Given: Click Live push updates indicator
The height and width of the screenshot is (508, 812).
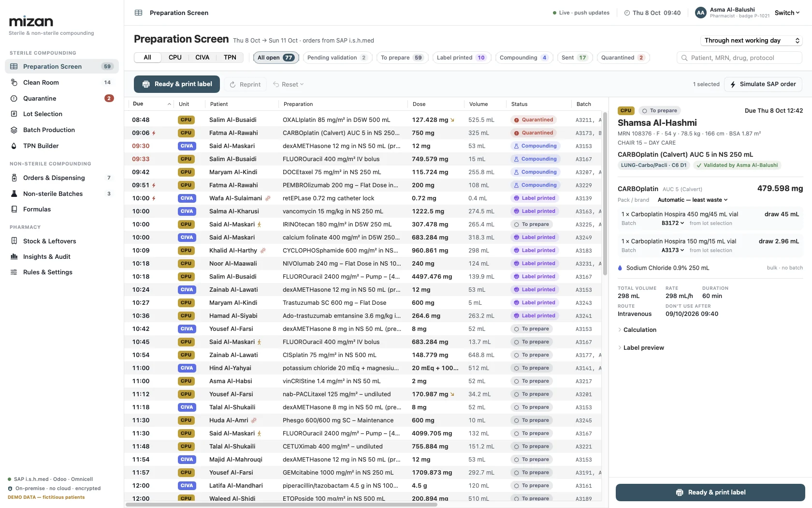Looking at the screenshot, I should [x=581, y=13].
